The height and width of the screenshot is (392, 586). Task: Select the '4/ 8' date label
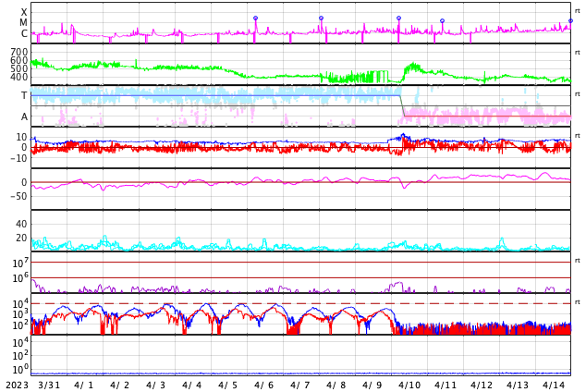(x=336, y=385)
